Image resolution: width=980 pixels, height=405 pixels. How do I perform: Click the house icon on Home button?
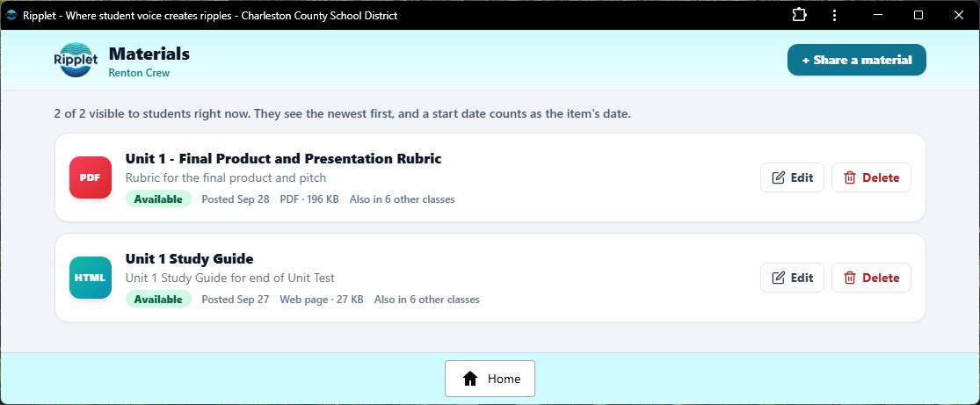[470, 379]
